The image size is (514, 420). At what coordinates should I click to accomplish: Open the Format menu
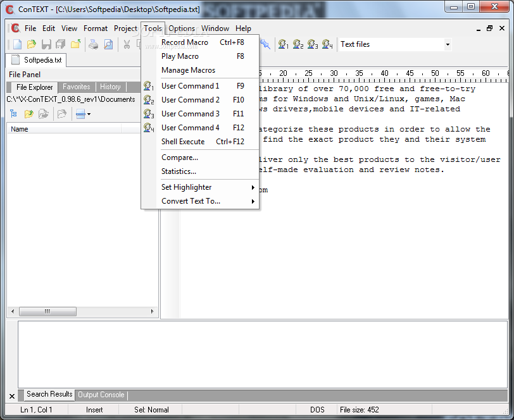tap(96, 28)
